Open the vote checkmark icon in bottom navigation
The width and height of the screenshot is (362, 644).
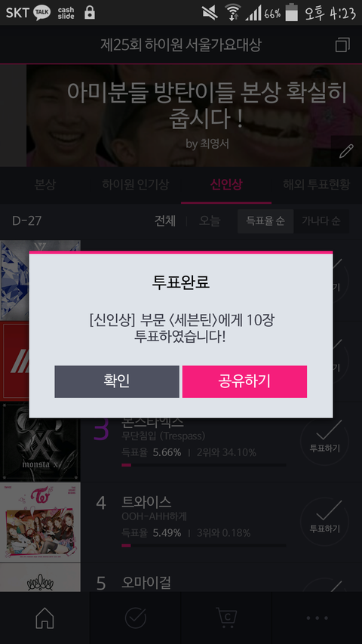[136, 618]
